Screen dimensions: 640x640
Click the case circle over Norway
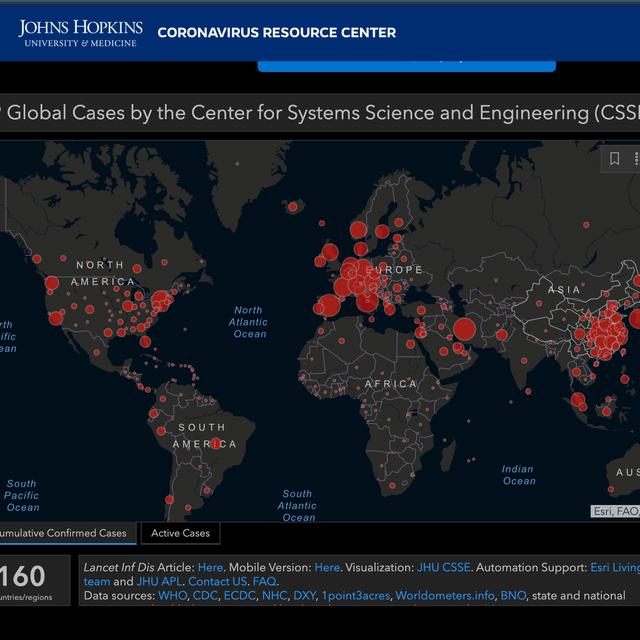tap(358, 230)
